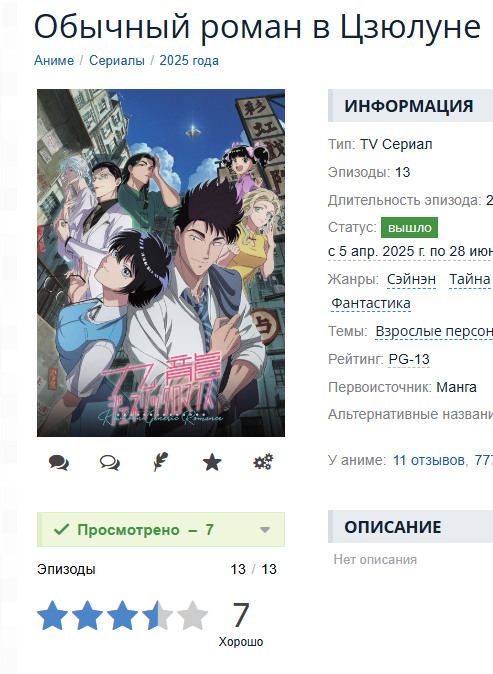Click the feather quill review icon
This screenshot has width=493, height=674.
[x=161, y=463]
